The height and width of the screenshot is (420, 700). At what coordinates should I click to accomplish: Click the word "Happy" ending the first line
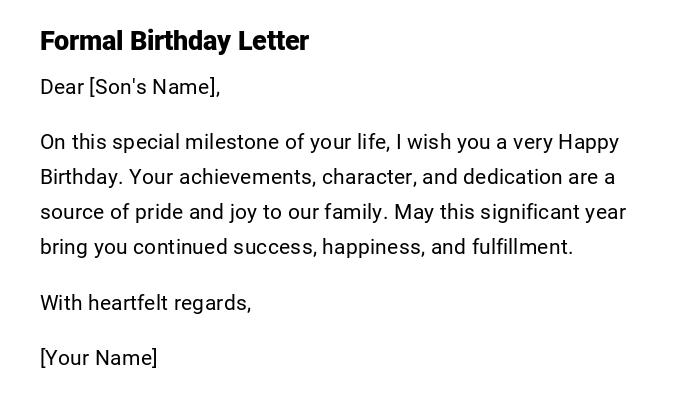click(x=588, y=142)
